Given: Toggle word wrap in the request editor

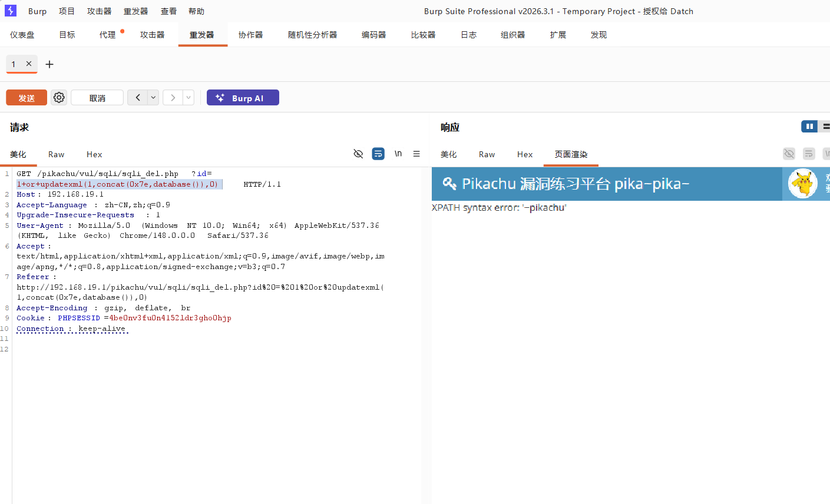Looking at the screenshot, I should pyautogui.click(x=378, y=154).
